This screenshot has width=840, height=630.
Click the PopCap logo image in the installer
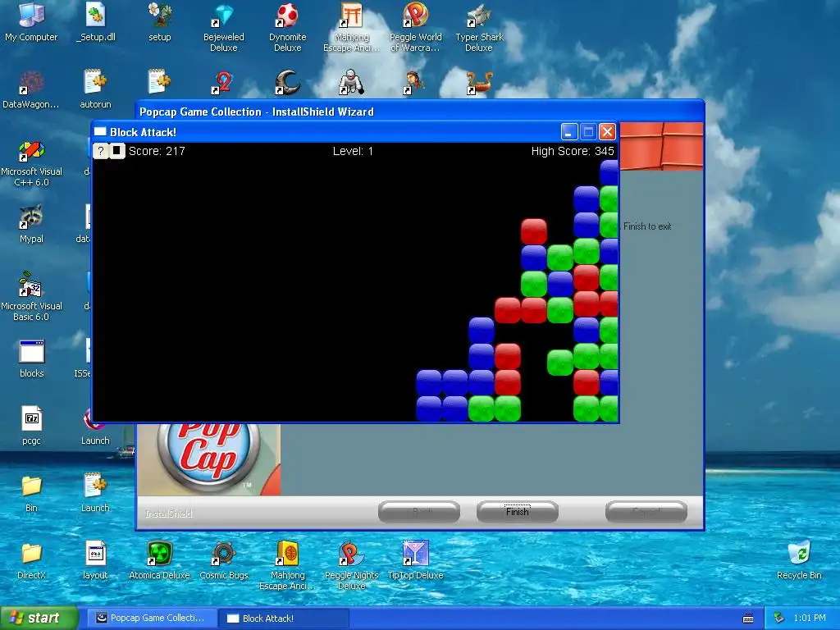click(209, 459)
